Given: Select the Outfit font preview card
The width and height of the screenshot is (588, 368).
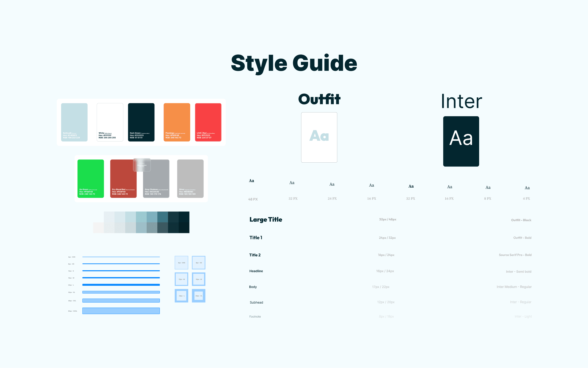Looking at the screenshot, I should (319, 137).
